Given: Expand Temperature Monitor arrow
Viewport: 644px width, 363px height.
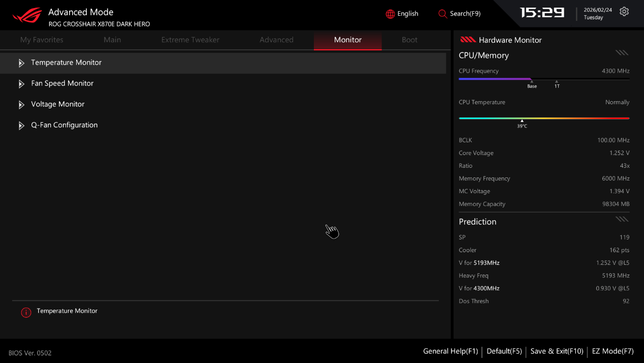Looking at the screenshot, I should (x=21, y=63).
